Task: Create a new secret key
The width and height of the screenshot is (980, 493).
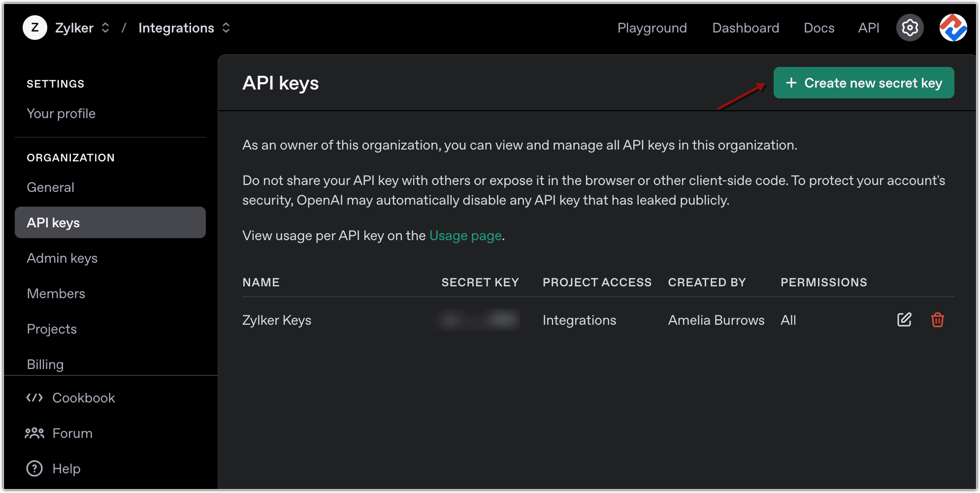Action: (863, 83)
